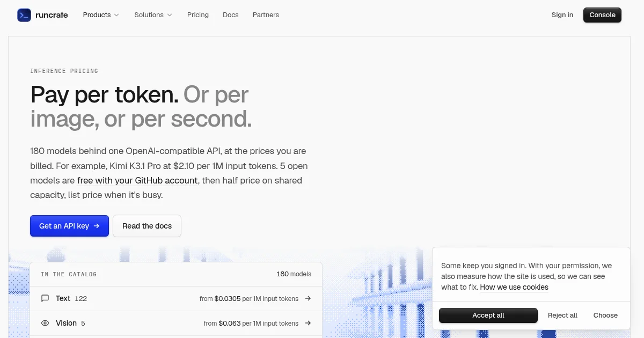This screenshot has height=338, width=644.
Task: Select the Choose cookies option
Action: point(605,315)
